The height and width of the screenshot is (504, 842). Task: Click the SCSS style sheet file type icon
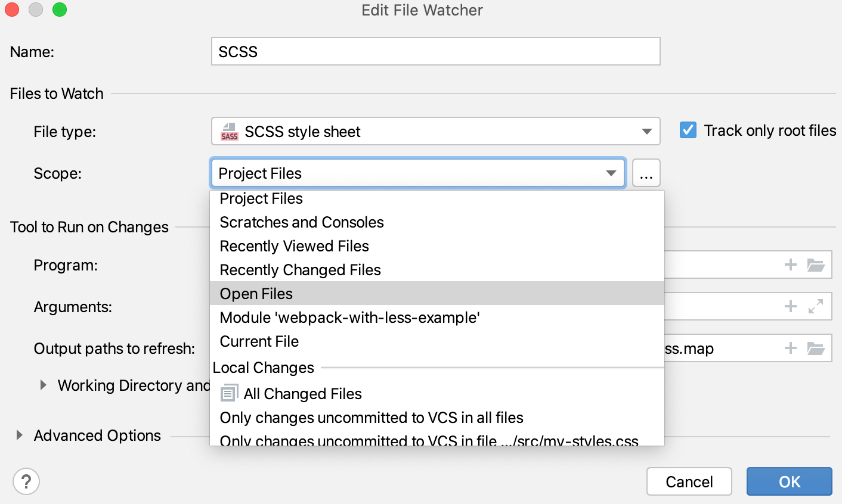tap(229, 132)
